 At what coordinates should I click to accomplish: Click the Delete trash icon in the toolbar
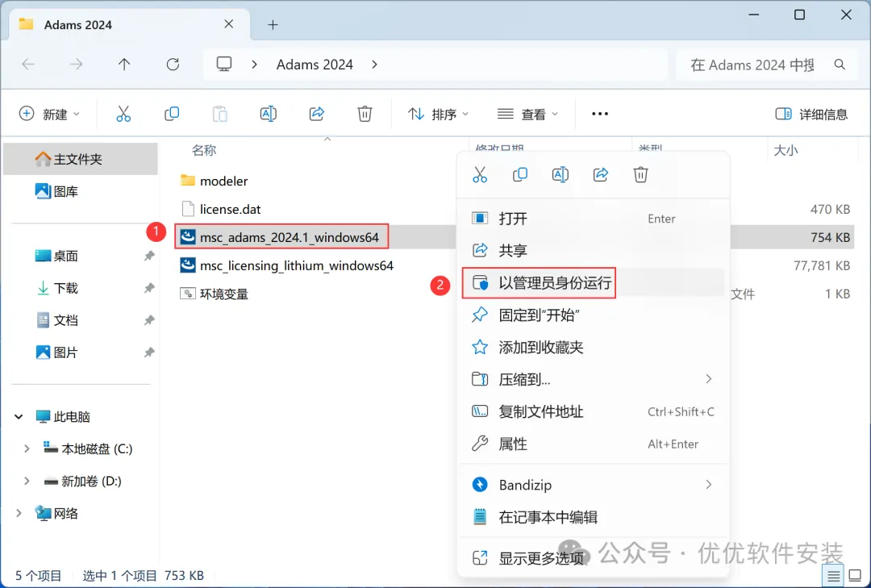click(365, 114)
